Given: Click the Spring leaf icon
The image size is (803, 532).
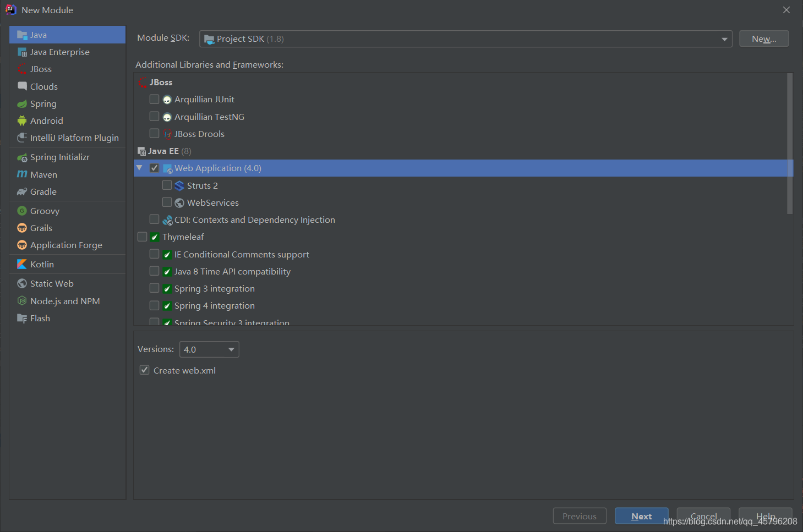Looking at the screenshot, I should click(x=22, y=103).
